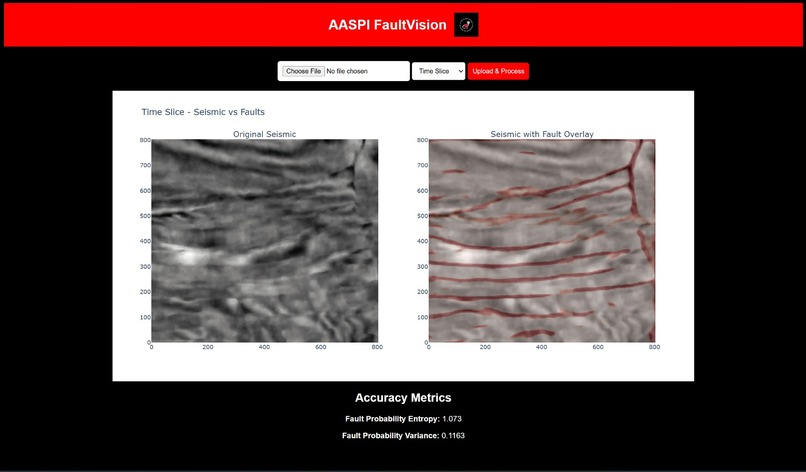Screen dimensions: 806x472
Task: Click the Original Seismic plot image
Action: tap(265, 241)
